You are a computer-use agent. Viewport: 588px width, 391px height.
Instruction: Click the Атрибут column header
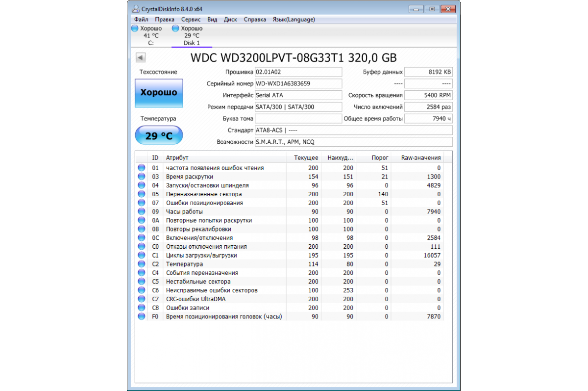click(225, 158)
